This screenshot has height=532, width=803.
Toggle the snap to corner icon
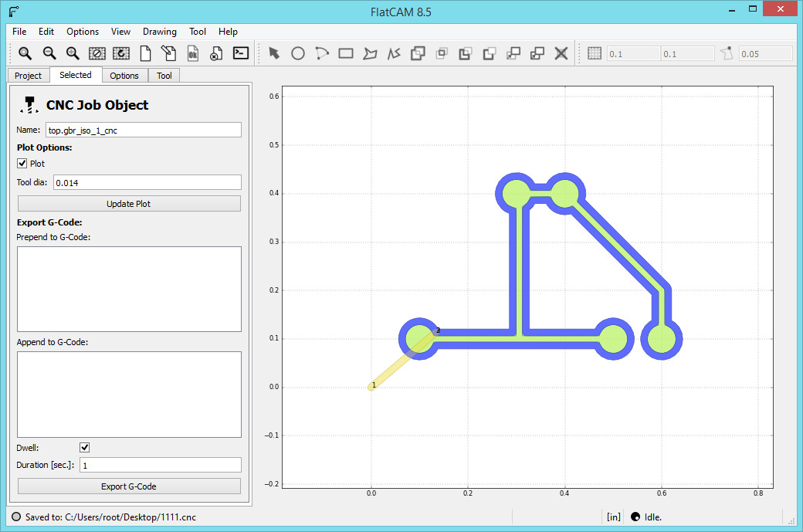click(727, 53)
